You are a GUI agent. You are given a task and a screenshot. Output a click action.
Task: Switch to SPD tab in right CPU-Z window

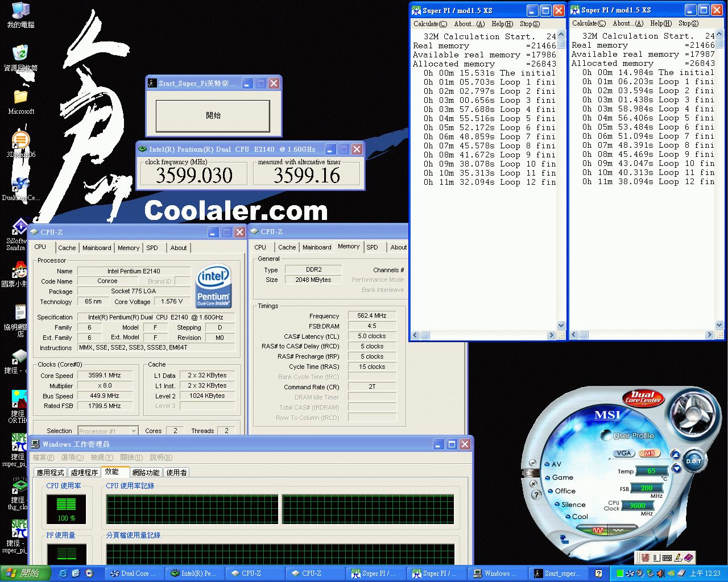coord(372,247)
